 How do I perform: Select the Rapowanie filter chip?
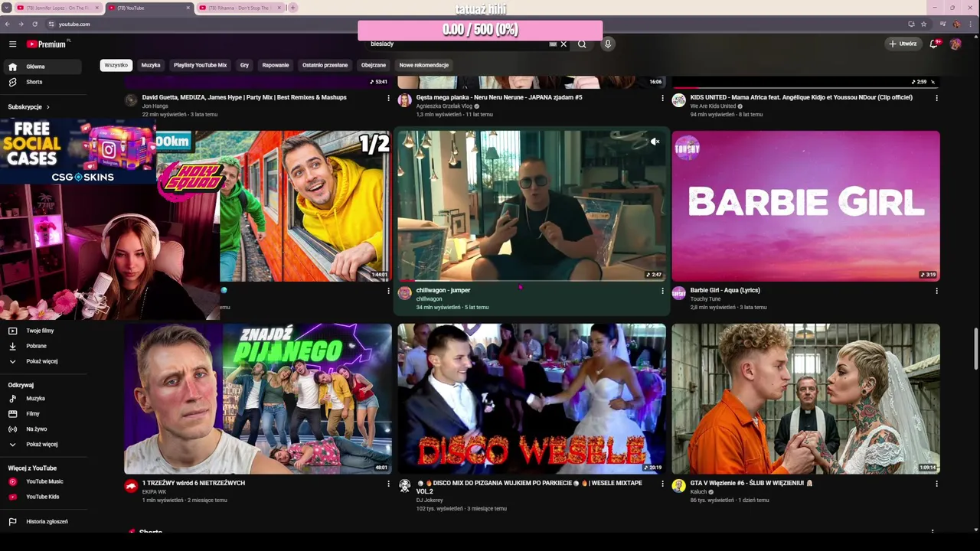(276, 65)
